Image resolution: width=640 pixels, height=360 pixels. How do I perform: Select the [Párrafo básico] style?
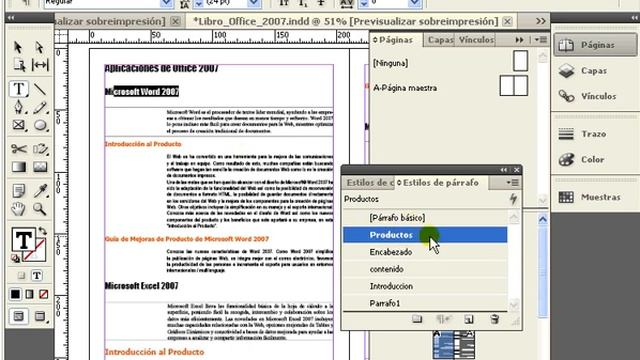pos(424,218)
